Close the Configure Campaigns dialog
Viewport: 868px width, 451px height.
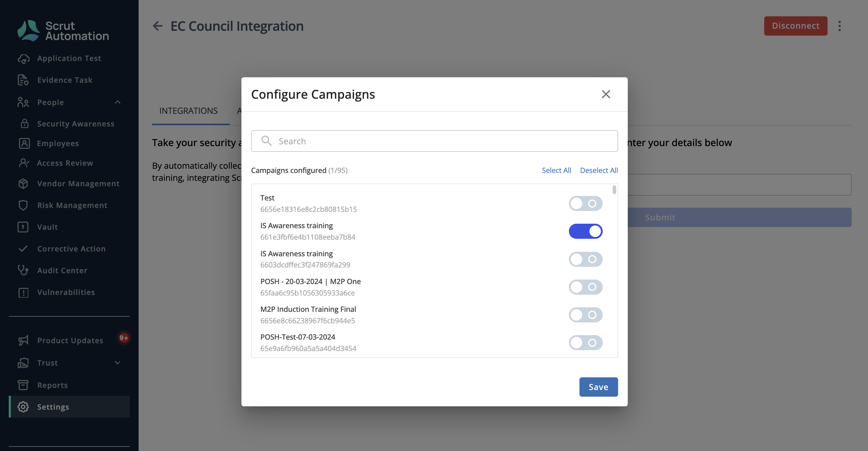[606, 94]
